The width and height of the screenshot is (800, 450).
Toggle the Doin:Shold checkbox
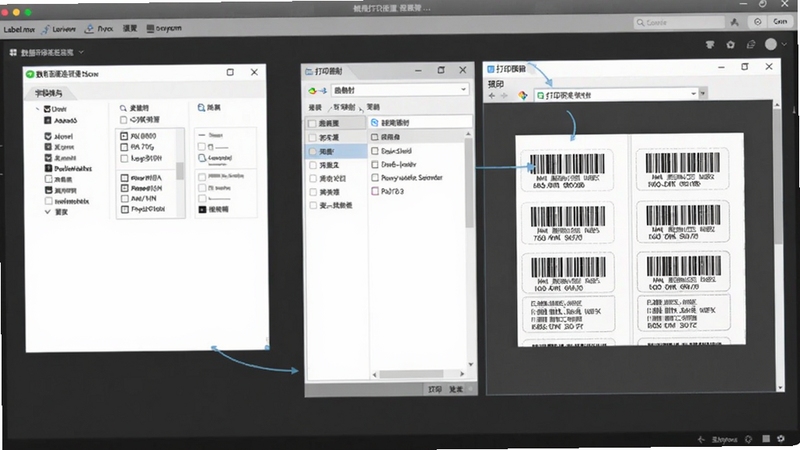(375, 151)
